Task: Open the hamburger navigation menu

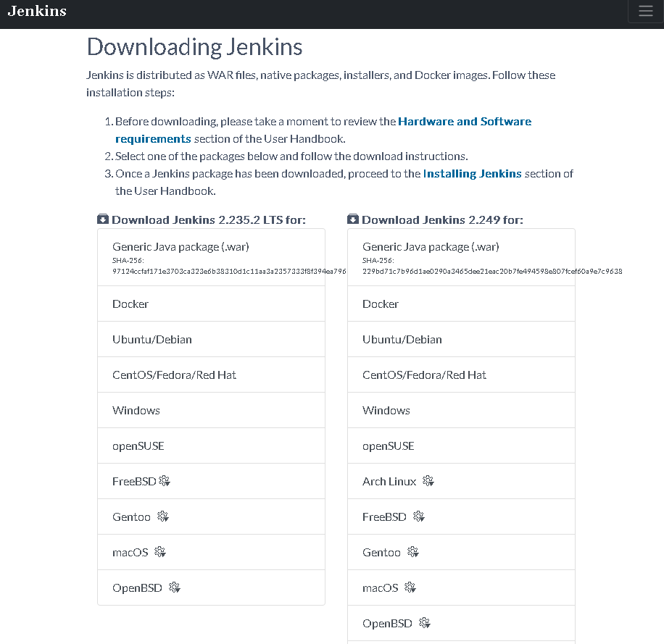Action: [645, 11]
